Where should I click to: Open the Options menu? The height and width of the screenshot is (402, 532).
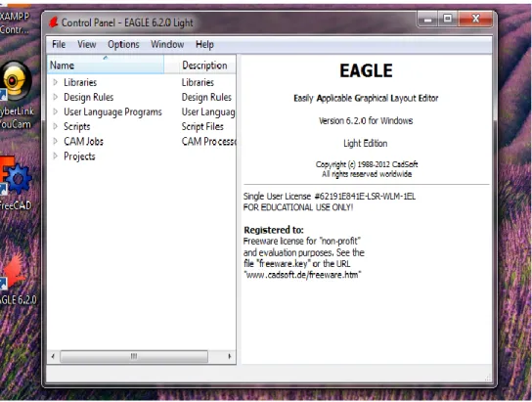point(123,44)
